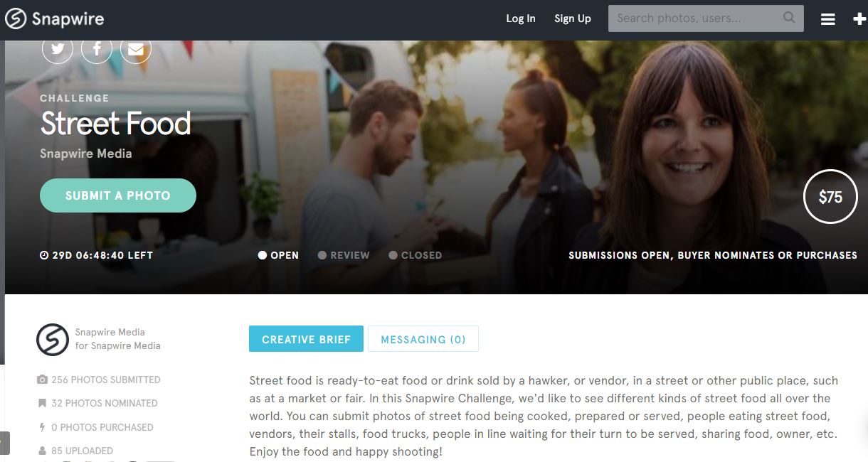Select the REVIEW status indicator

344,255
